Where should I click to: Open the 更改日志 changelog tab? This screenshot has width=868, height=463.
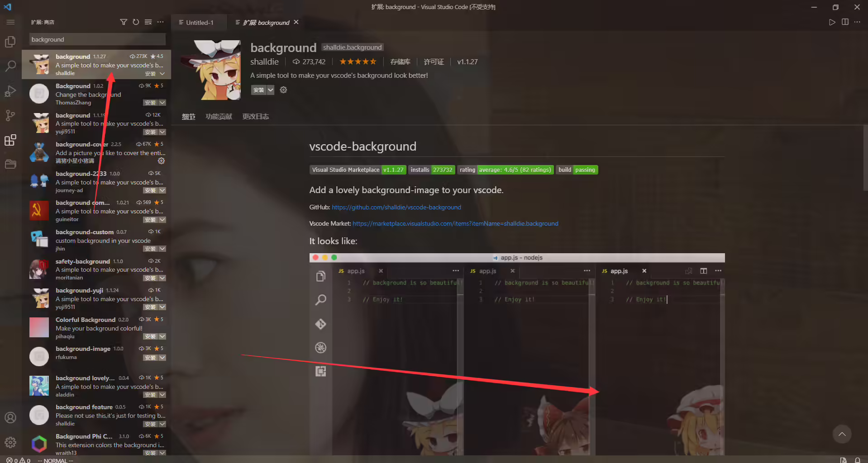point(255,117)
